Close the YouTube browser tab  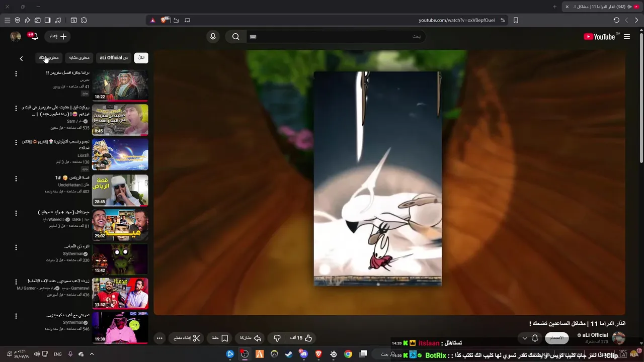coord(567,7)
